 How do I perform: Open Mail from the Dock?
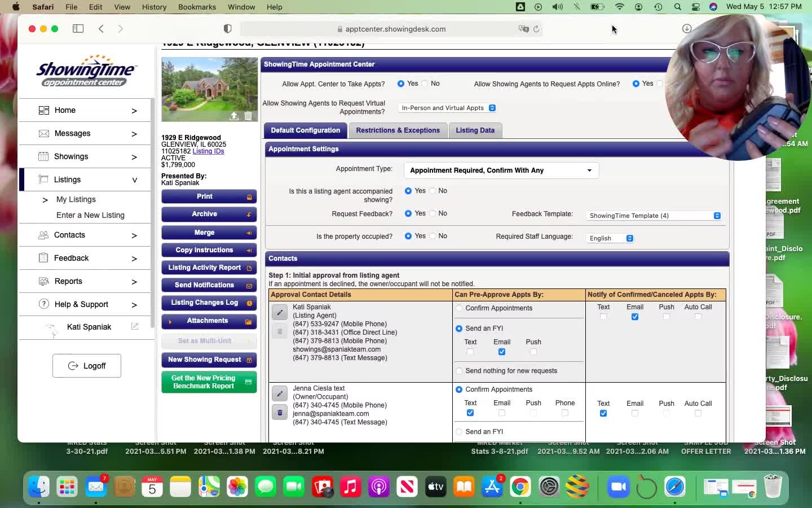pos(96,487)
